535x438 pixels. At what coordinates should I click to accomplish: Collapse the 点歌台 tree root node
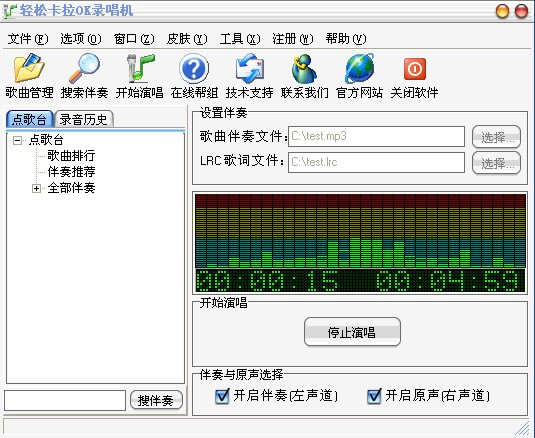click(x=17, y=140)
